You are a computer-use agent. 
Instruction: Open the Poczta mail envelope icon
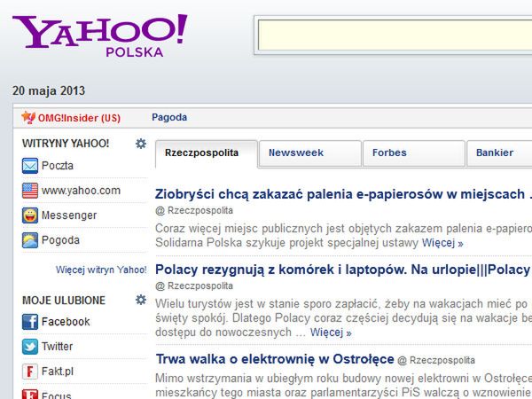click(30, 166)
